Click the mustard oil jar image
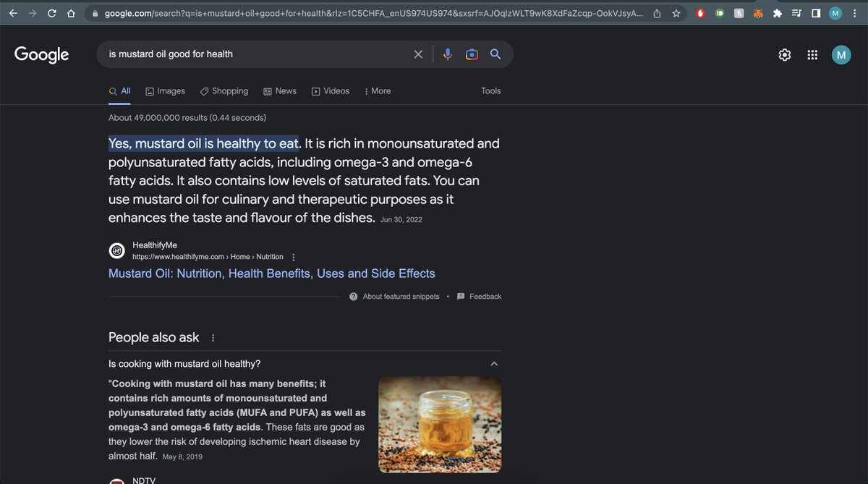The height and width of the screenshot is (484, 868). click(x=440, y=425)
